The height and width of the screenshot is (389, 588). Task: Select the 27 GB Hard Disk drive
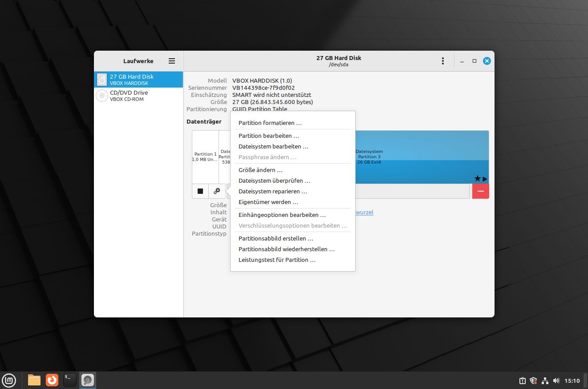138,80
